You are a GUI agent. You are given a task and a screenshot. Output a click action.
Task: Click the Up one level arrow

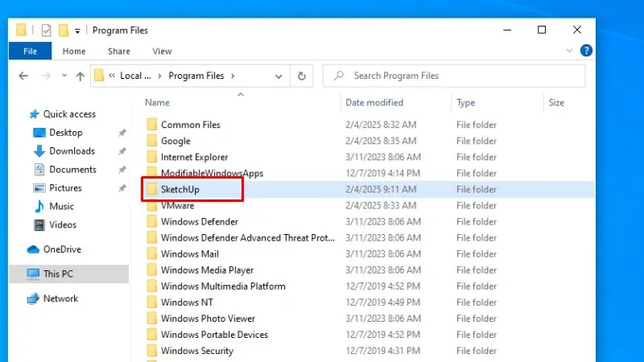(80, 76)
